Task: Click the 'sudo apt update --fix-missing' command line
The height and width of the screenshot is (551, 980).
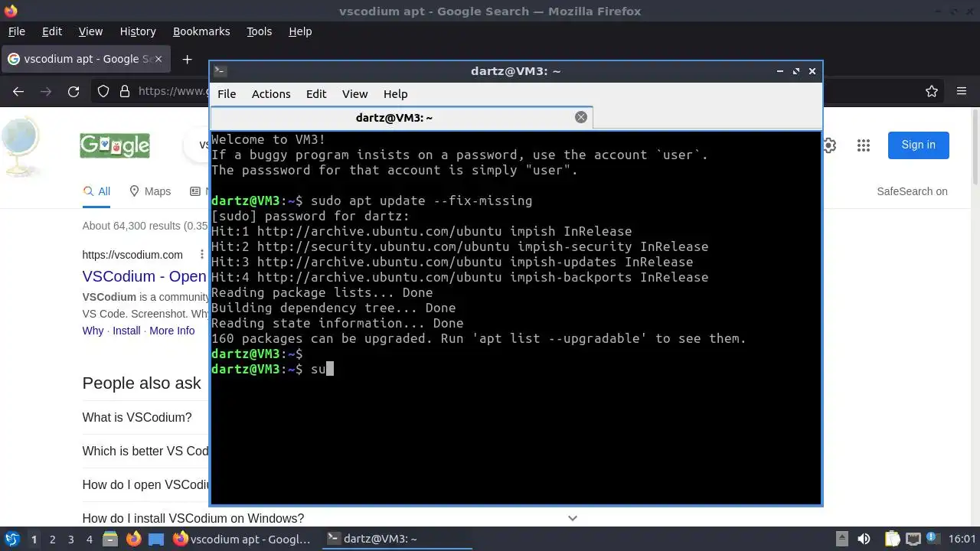Action: (421, 201)
